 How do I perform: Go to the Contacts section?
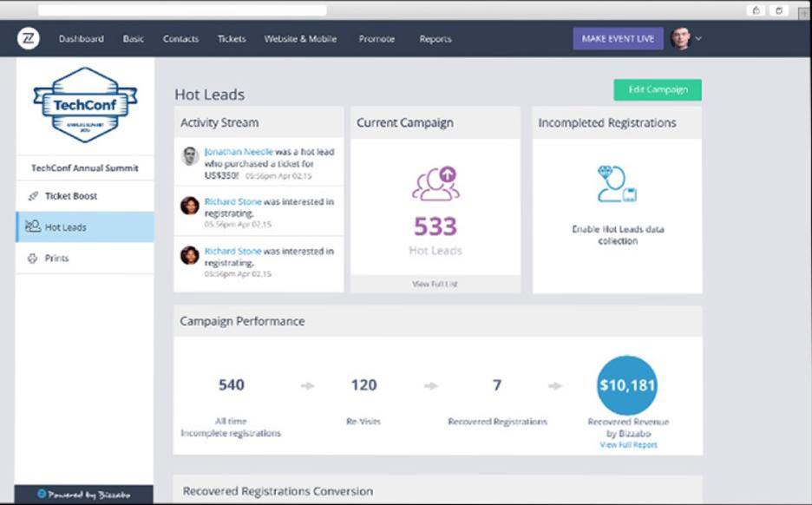tap(180, 39)
